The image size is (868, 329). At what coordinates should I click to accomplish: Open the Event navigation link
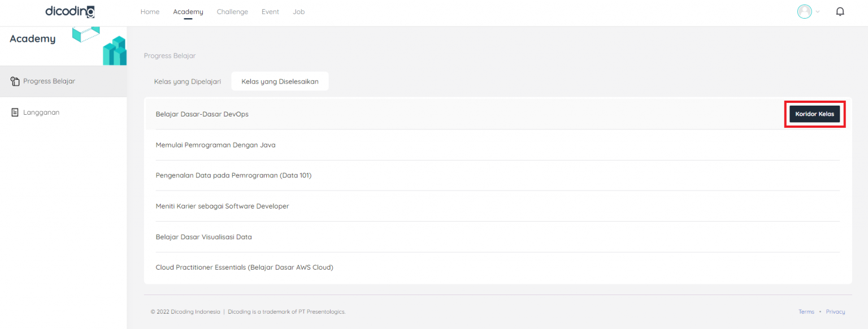point(270,12)
